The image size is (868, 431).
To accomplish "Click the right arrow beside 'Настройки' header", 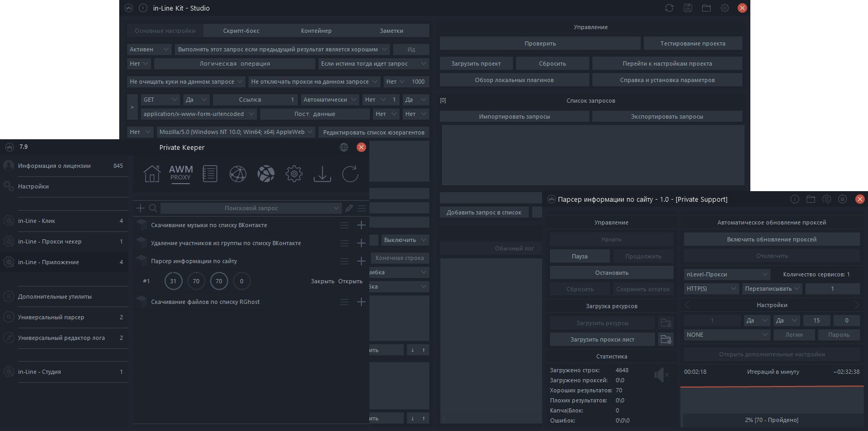I will pyautogui.click(x=856, y=305).
